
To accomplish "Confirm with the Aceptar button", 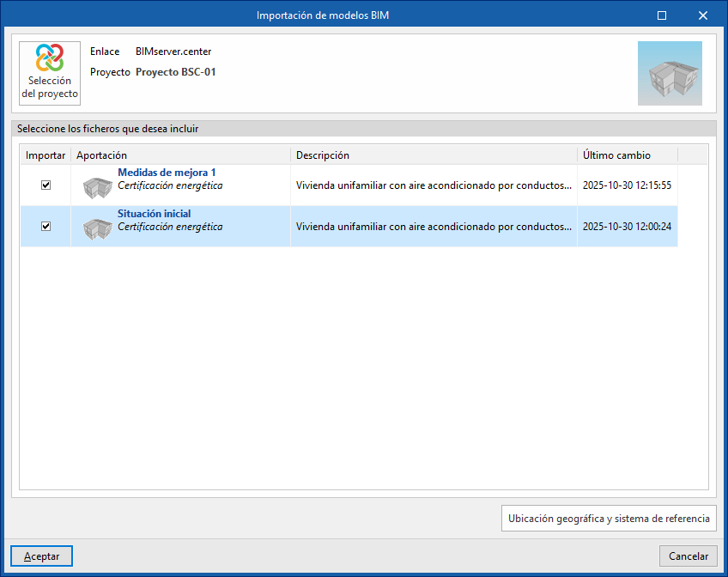I will [x=41, y=556].
